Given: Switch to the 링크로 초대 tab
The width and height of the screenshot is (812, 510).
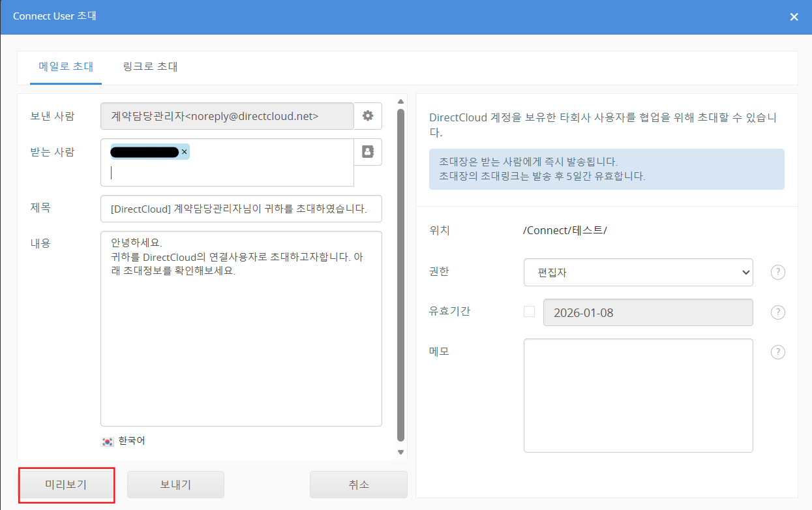Looking at the screenshot, I should 150,67.
